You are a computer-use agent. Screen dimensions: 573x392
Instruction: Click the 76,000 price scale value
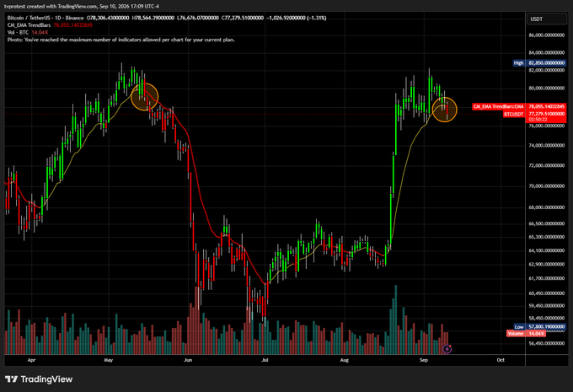point(547,126)
